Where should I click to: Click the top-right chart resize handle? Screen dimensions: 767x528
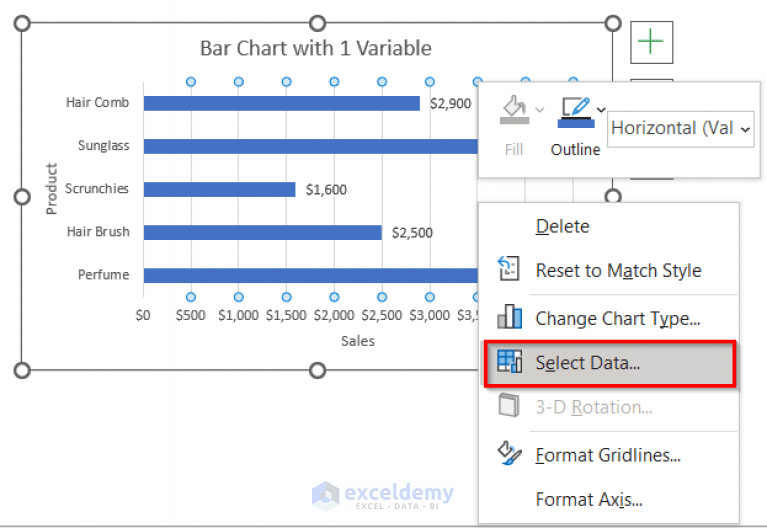pyautogui.click(x=613, y=23)
